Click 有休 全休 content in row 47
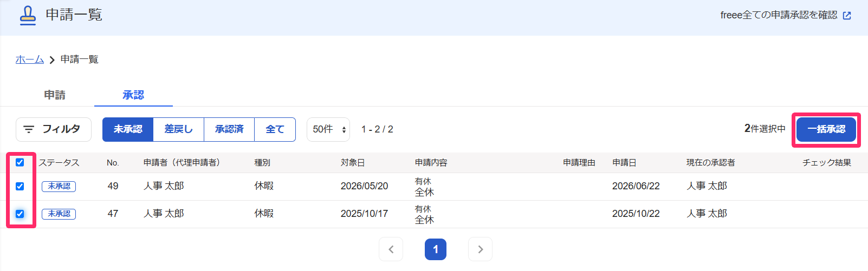The width and height of the screenshot is (868, 271). coord(424,214)
